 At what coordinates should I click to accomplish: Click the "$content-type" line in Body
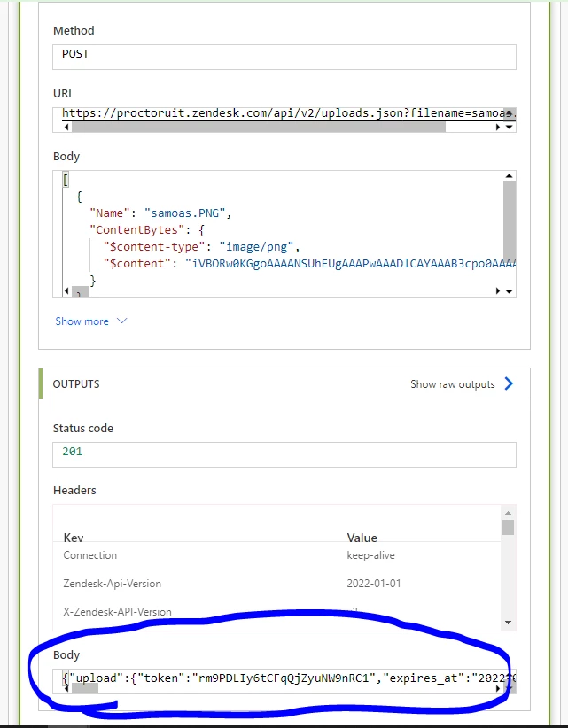tap(201, 246)
